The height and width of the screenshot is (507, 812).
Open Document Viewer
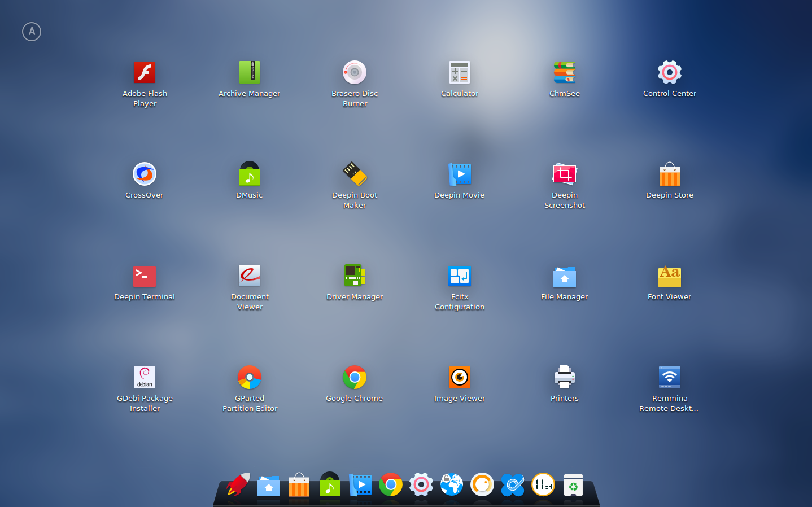(250, 276)
